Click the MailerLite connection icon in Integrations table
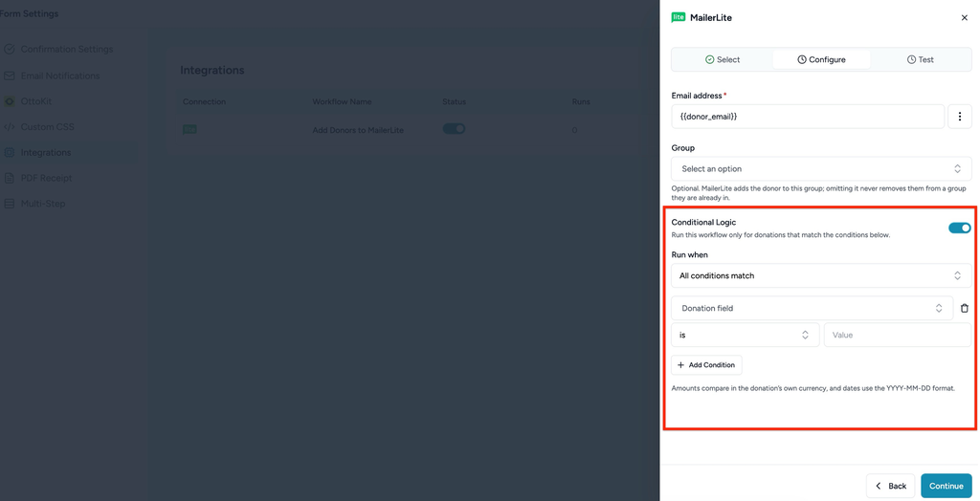 pyautogui.click(x=189, y=129)
